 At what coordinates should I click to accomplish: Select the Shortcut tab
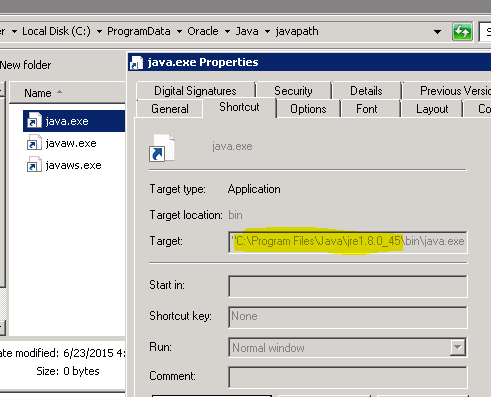point(239,107)
